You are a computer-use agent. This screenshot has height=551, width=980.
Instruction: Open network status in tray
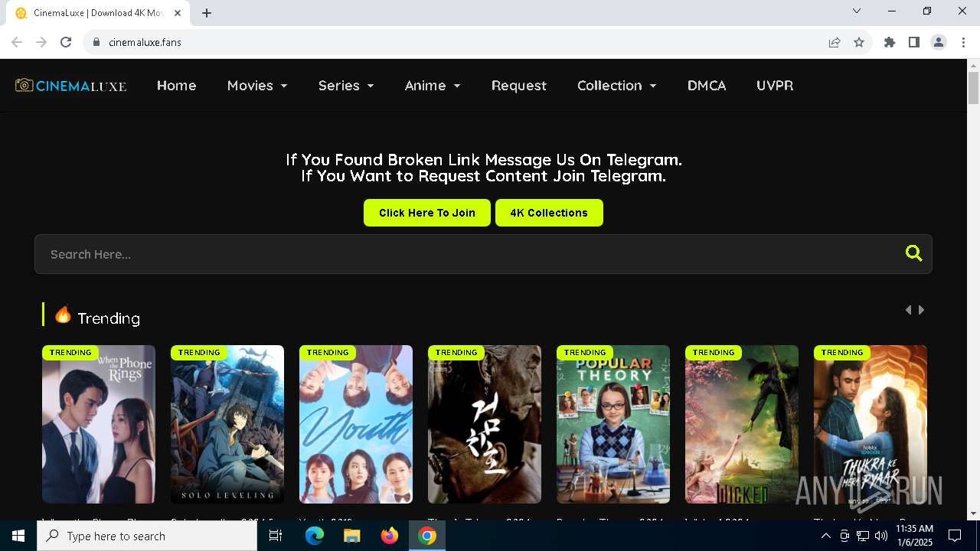tap(863, 536)
